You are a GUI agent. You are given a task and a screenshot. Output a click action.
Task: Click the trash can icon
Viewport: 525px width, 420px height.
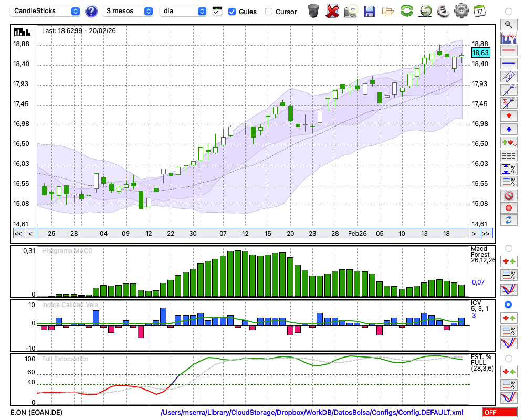point(313,11)
